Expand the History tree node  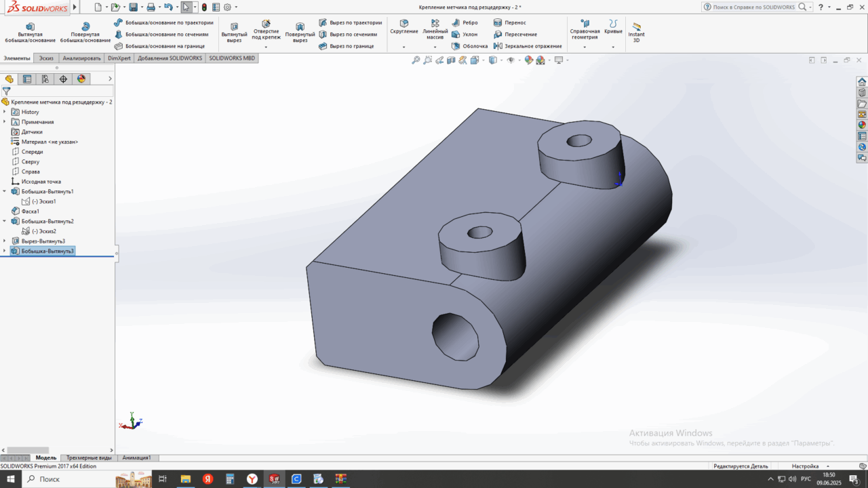point(5,112)
